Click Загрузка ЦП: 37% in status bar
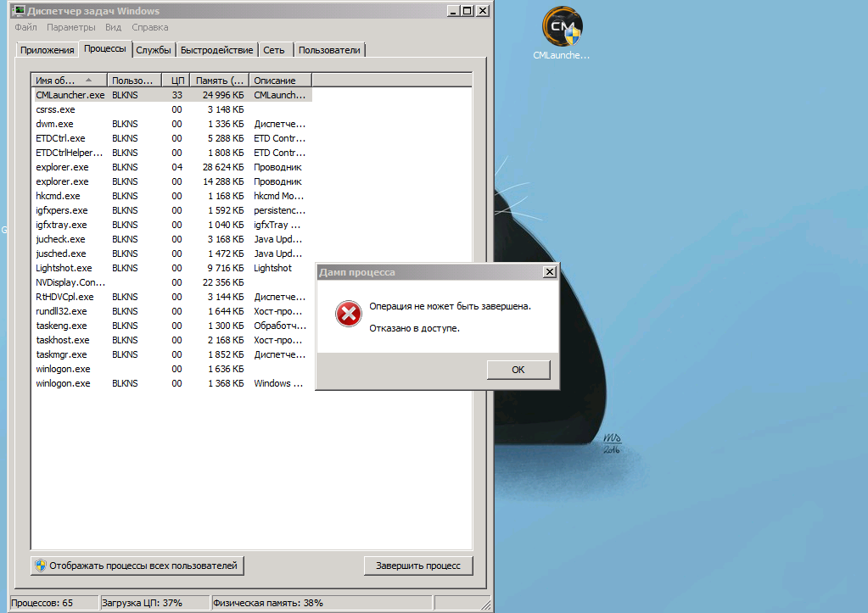 tap(155, 603)
